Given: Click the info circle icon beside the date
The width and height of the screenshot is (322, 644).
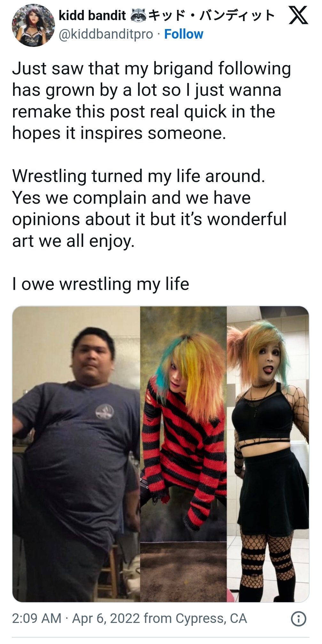Looking at the screenshot, I should coord(298,619).
